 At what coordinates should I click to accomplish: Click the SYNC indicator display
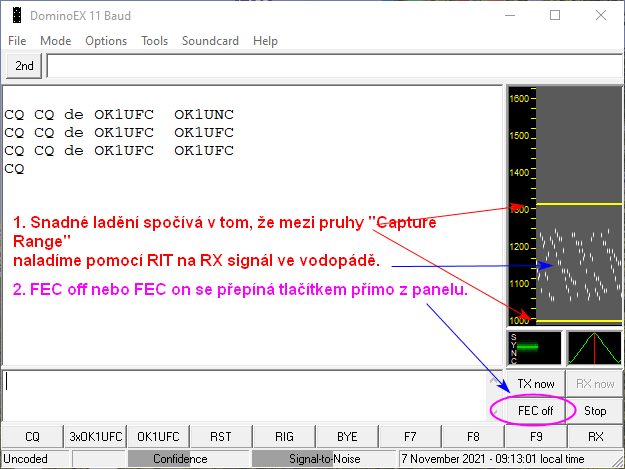pos(534,347)
